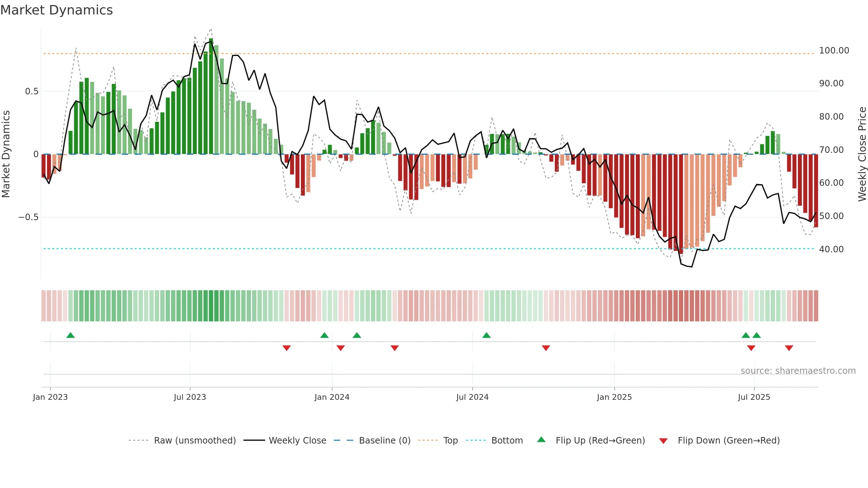Screen dimensions: 868x488
Task: Click the Jan 2025 x-axis label
Action: tap(614, 397)
